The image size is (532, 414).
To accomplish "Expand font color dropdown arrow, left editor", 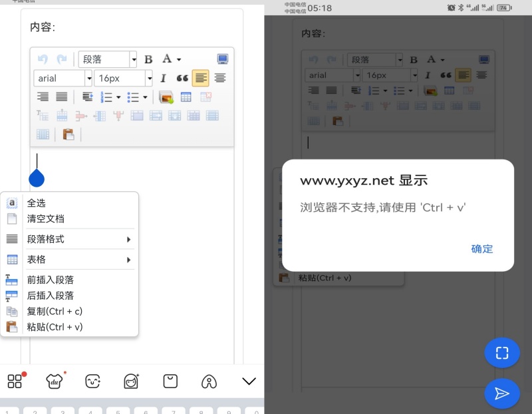I will click(179, 60).
